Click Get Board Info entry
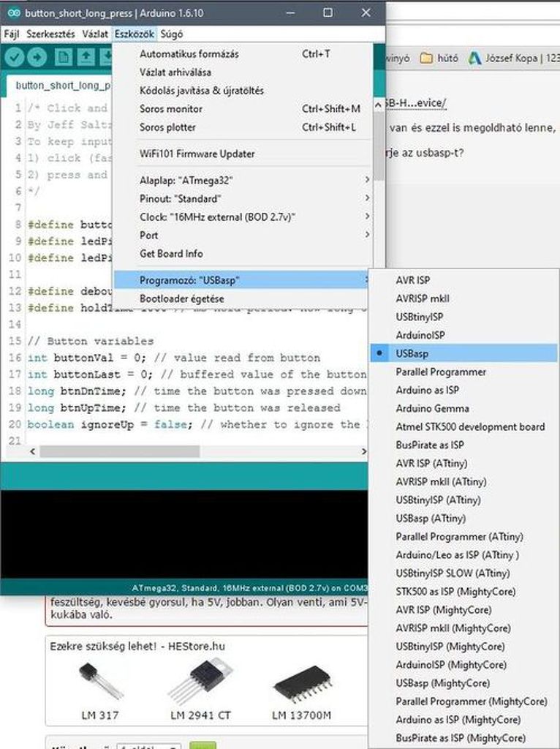 pyautogui.click(x=243, y=254)
